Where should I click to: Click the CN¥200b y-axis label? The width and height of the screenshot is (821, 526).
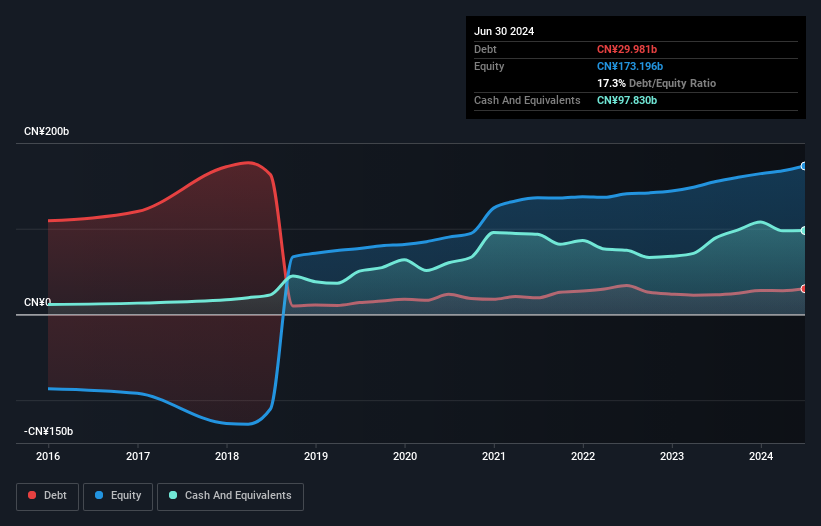46,131
